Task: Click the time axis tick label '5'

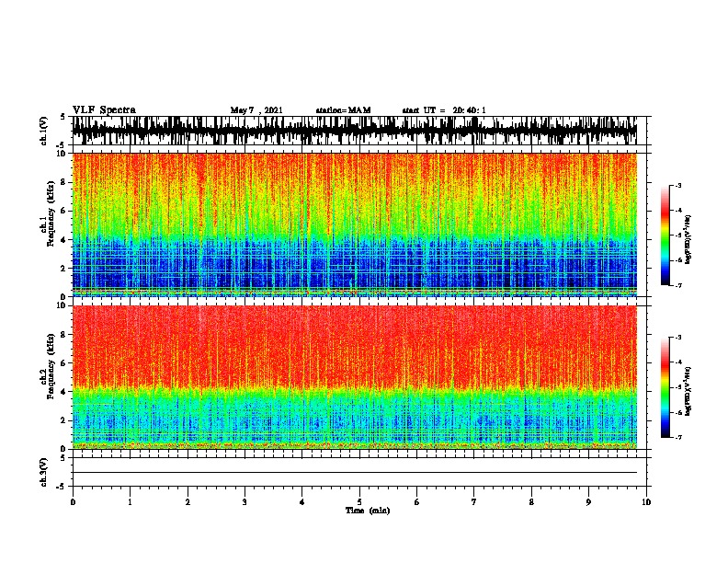Action: 359,501
